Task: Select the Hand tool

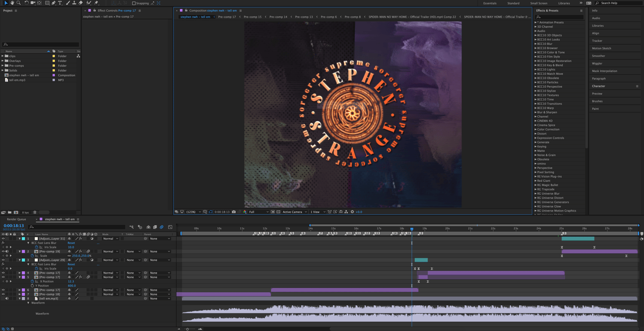Action: 12,3
